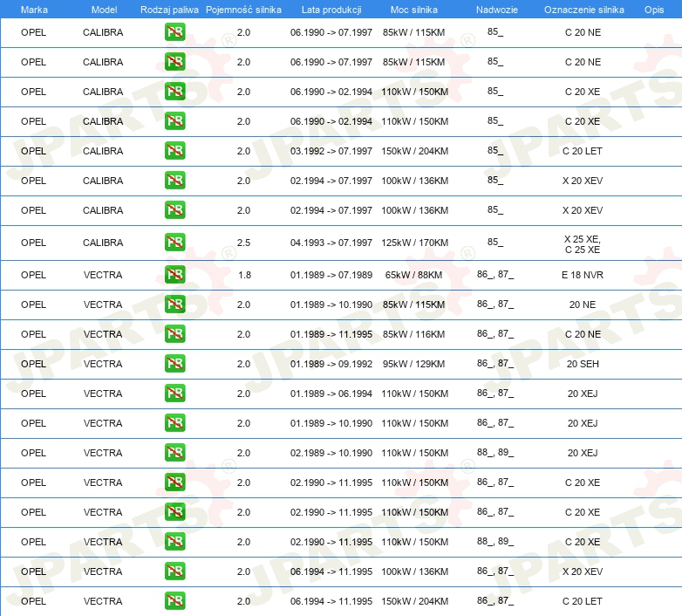Click the '2.5' engine capacity cell

pos(243,243)
